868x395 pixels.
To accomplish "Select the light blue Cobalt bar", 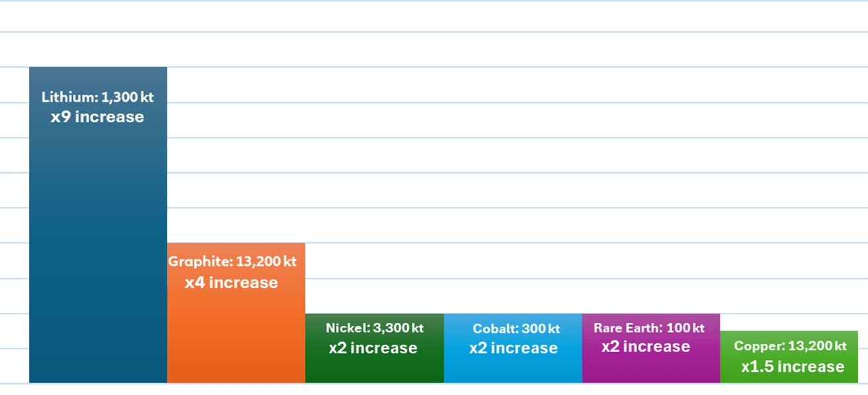I will (x=512, y=369).
